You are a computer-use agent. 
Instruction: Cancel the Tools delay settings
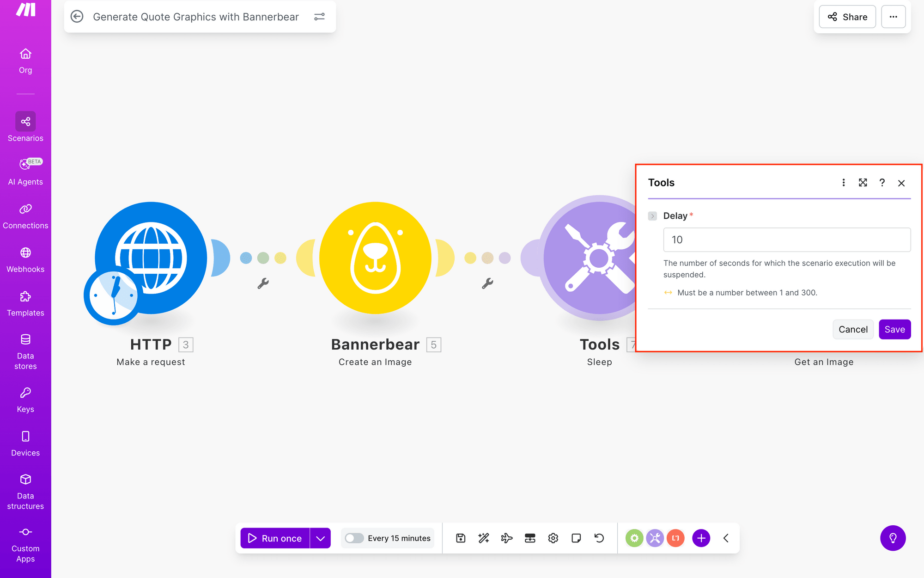pyautogui.click(x=853, y=329)
